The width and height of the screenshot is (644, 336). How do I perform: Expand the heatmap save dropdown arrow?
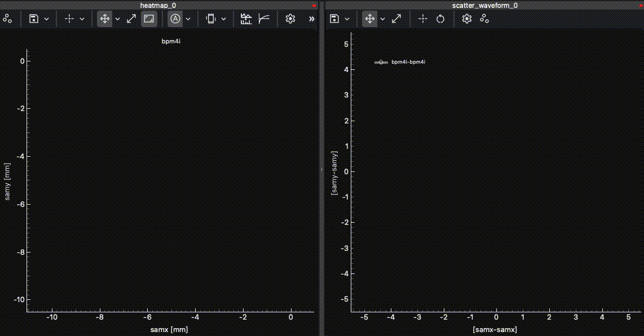coord(46,19)
